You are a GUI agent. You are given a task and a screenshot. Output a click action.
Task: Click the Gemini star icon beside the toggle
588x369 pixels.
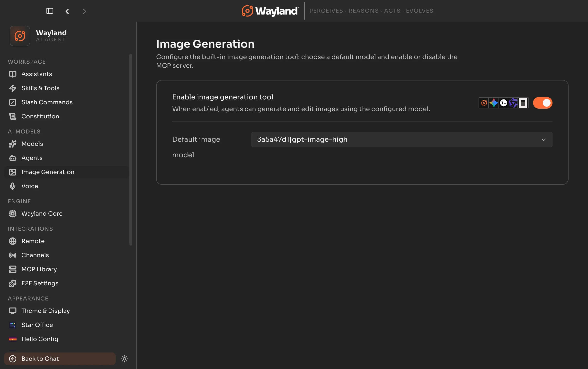[x=494, y=103]
